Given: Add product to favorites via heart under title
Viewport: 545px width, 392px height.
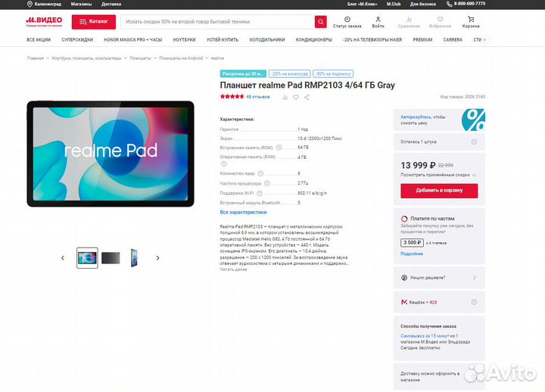Looking at the screenshot, I should coord(294,97).
